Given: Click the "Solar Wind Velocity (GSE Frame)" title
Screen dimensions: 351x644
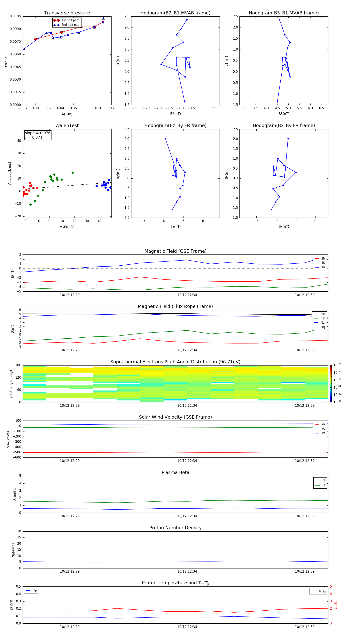Looking at the screenshot, I should point(175,417).
